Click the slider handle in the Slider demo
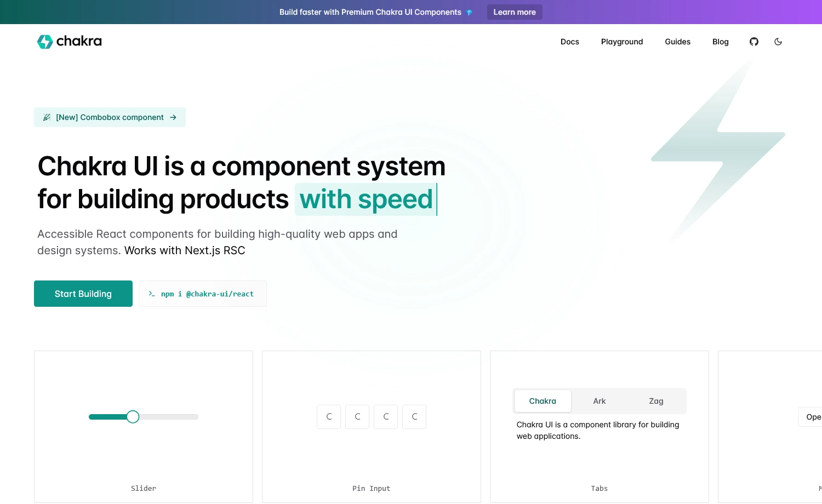822x504 pixels. pyautogui.click(x=133, y=417)
